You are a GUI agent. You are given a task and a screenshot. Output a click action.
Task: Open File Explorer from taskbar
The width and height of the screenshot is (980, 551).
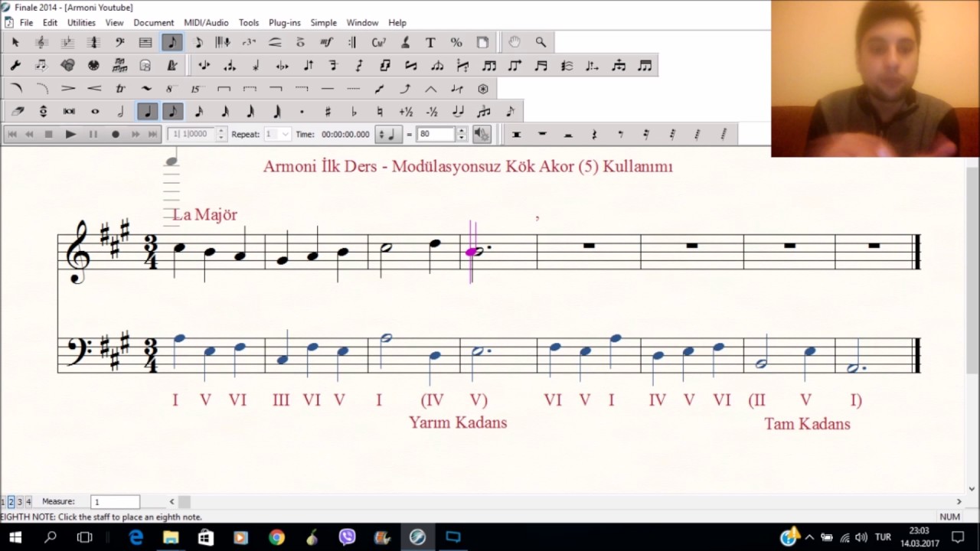[x=171, y=538]
